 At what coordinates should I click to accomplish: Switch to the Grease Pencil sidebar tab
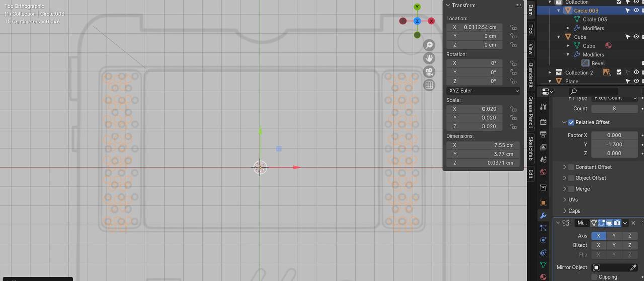click(530, 112)
